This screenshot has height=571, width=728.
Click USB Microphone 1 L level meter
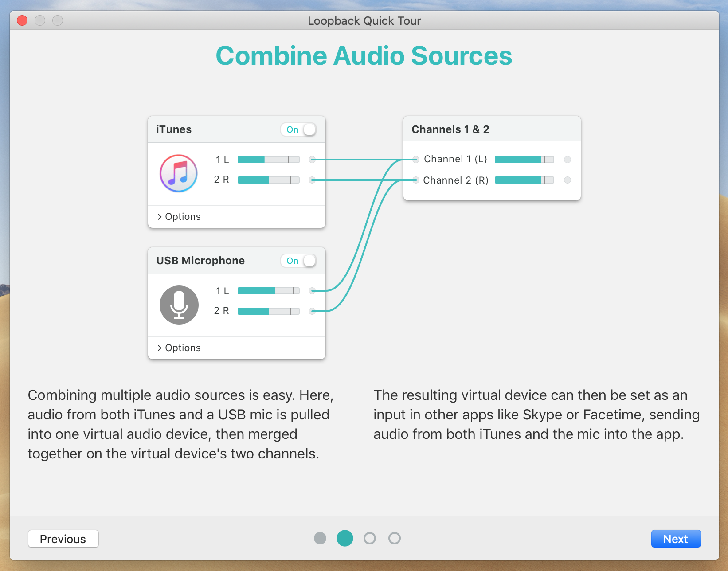269,291
